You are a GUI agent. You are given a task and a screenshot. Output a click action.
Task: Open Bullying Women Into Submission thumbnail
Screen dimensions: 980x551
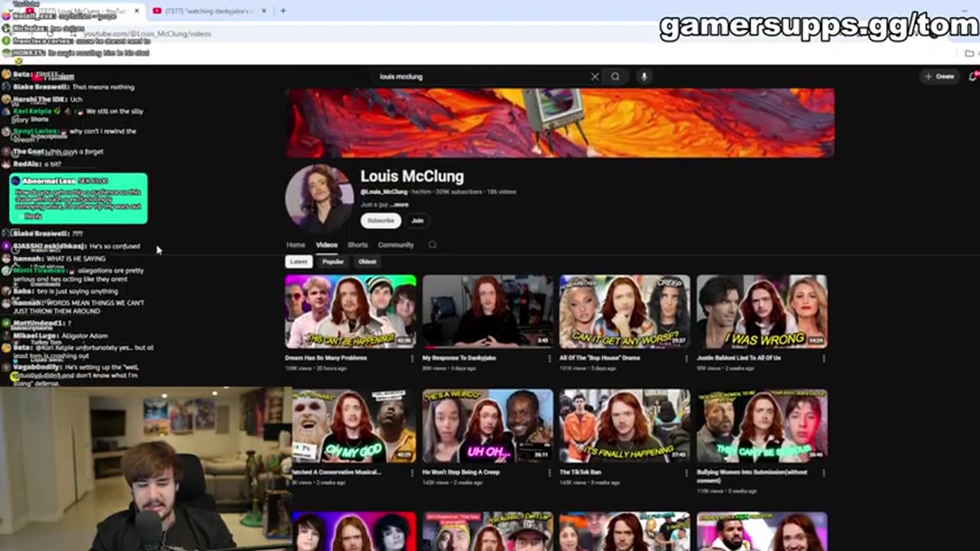click(x=763, y=425)
